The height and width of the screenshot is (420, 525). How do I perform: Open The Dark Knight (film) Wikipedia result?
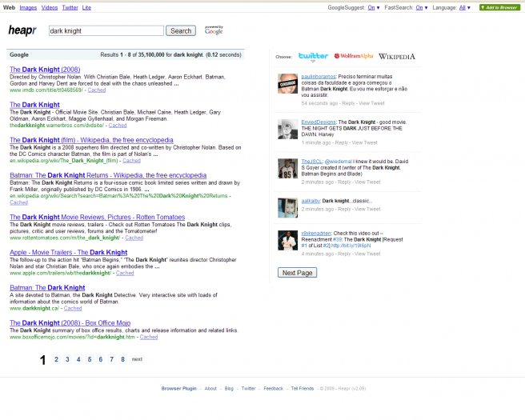pos(91,140)
